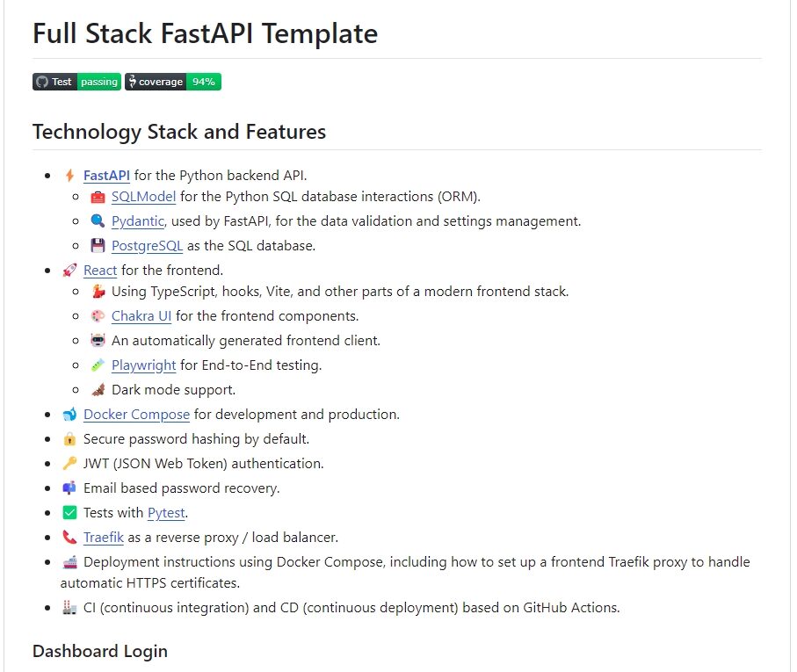Click the 'based on GitHub Actions.' text

541,608
